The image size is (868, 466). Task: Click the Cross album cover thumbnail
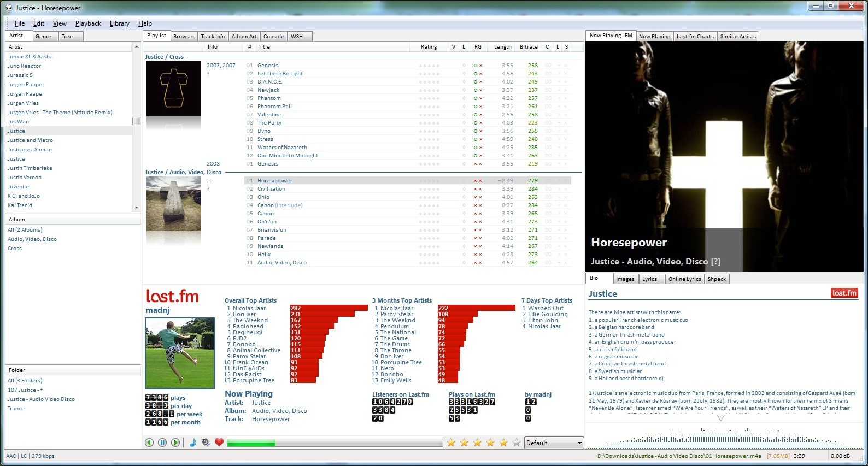click(x=174, y=89)
